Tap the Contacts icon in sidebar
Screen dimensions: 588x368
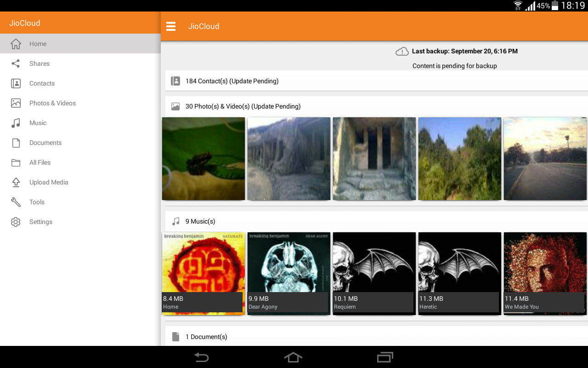point(16,83)
